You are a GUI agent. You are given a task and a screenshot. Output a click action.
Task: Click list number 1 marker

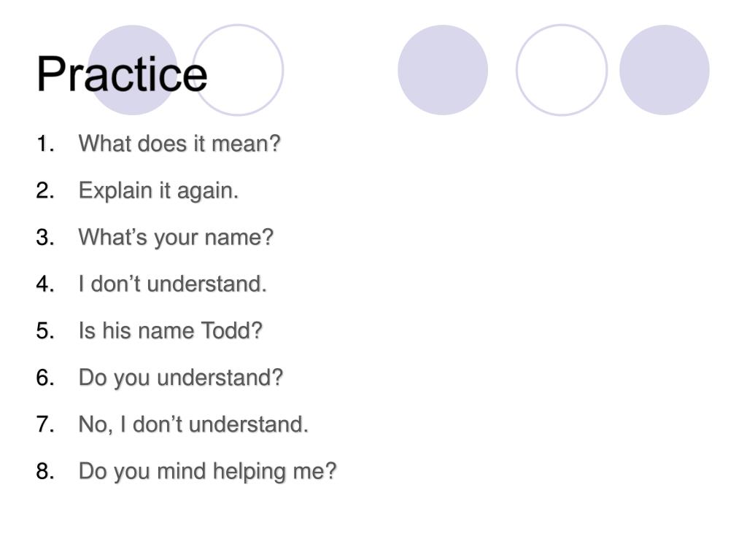pyautogui.click(x=45, y=144)
